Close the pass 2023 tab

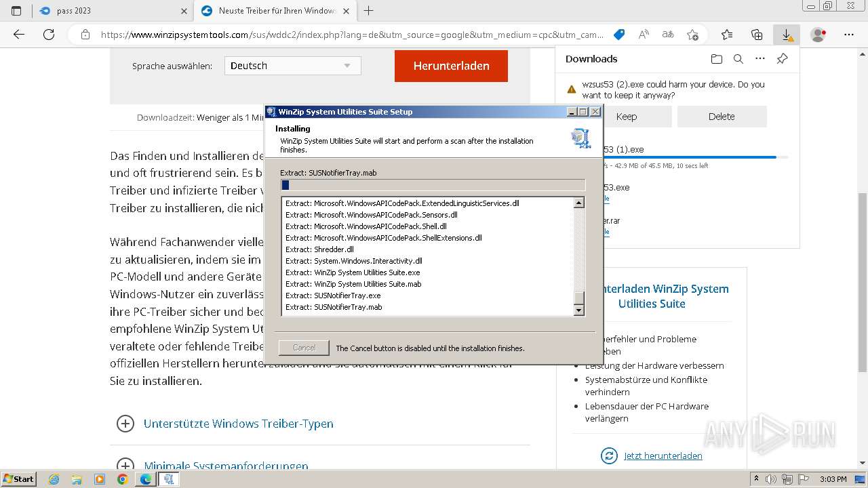184,11
